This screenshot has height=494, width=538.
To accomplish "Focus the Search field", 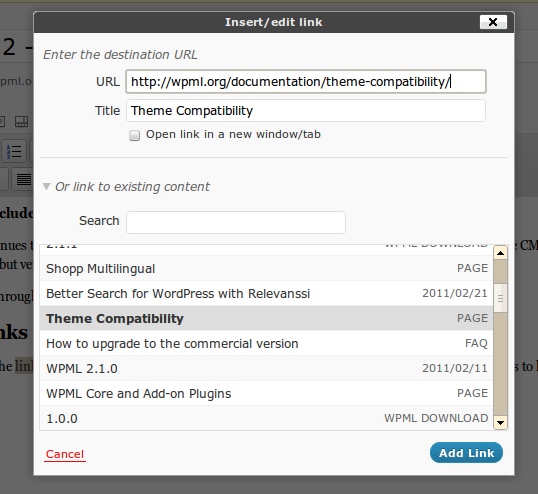I will 236,222.
